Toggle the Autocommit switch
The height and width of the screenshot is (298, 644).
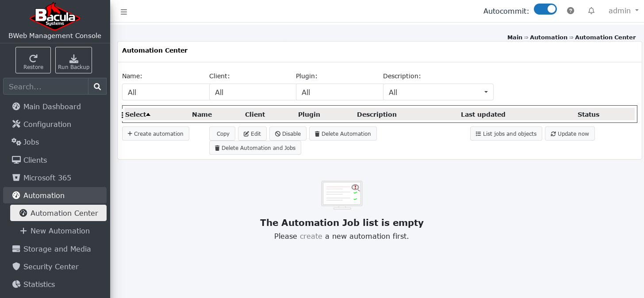pyautogui.click(x=545, y=9)
